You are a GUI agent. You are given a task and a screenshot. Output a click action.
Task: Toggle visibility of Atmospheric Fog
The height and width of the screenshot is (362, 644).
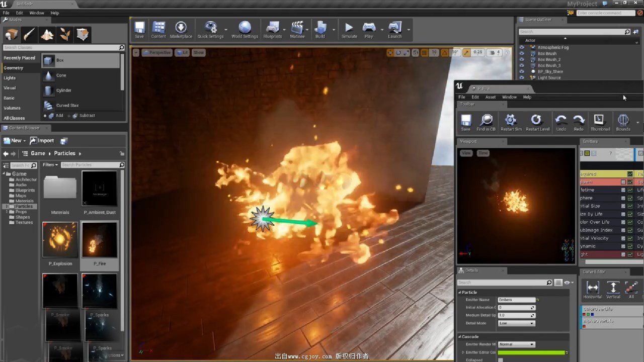click(x=521, y=47)
